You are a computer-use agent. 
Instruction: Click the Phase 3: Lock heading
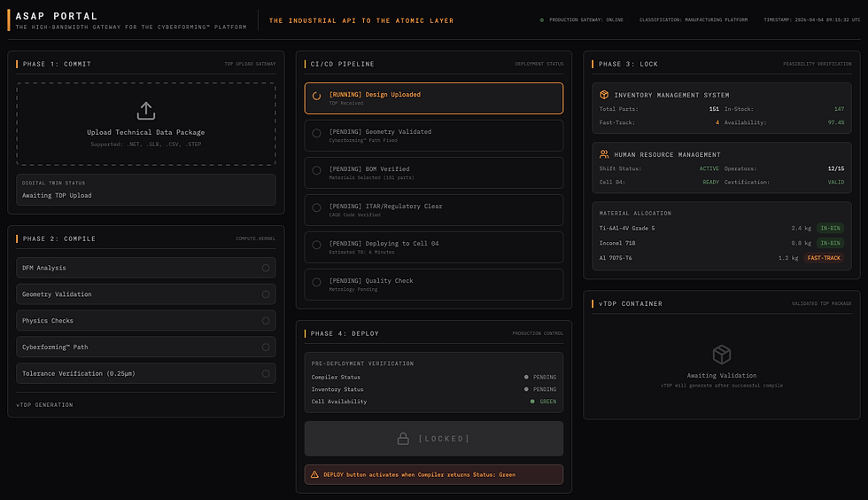tap(628, 64)
